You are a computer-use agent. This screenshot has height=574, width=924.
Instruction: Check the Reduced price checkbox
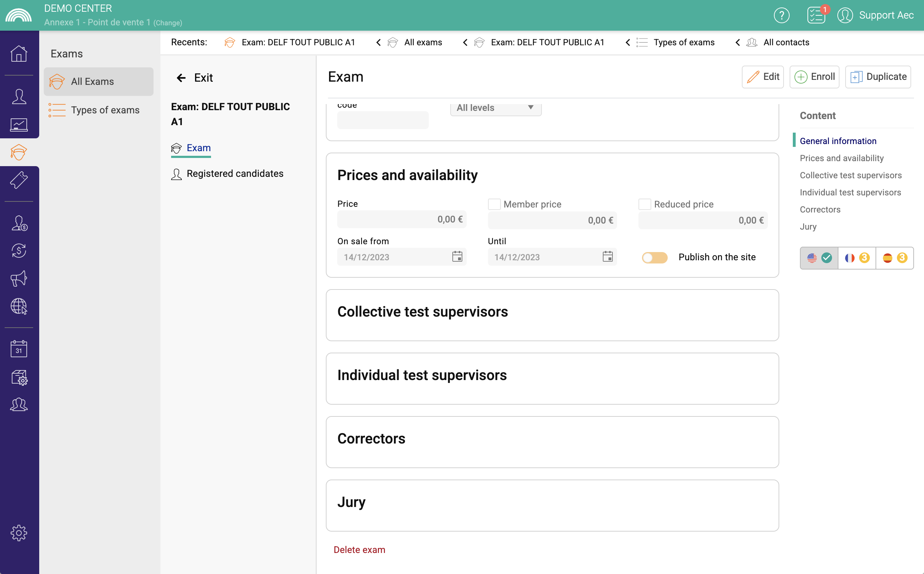click(x=645, y=204)
